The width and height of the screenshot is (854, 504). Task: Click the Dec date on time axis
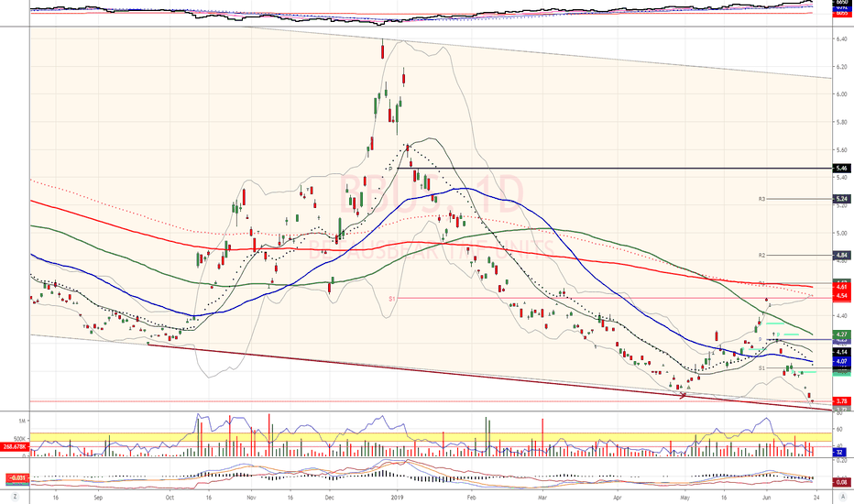pyautogui.click(x=329, y=498)
